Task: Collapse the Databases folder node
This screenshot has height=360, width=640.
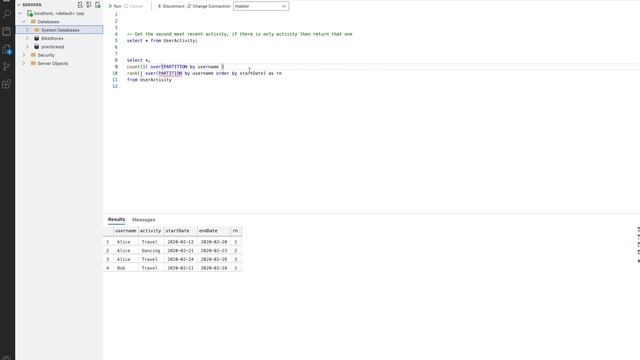Action: (x=24, y=22)
